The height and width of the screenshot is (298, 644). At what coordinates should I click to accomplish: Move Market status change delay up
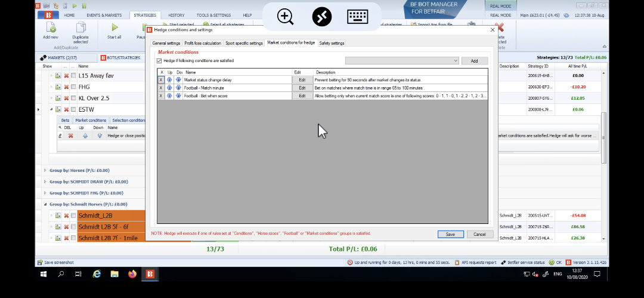169,80
